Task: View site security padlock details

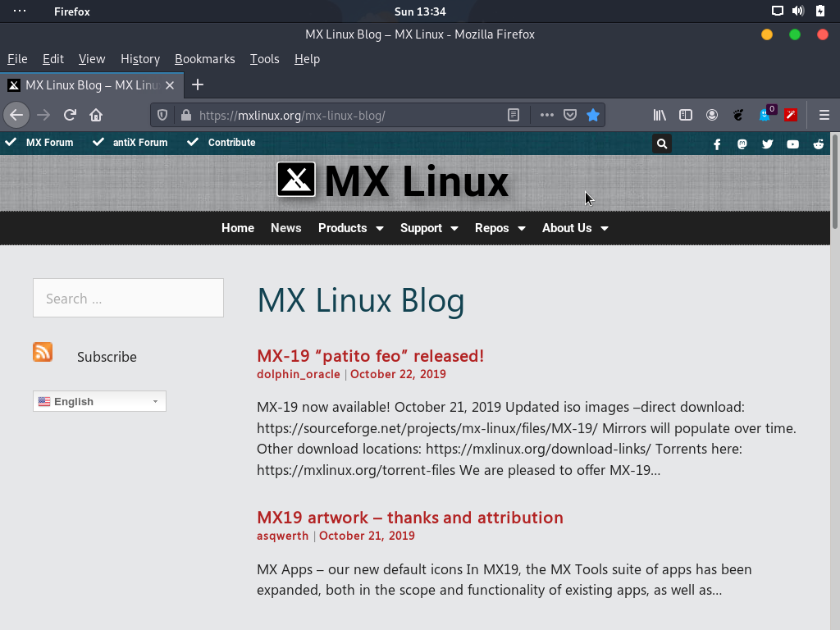Action: point(186,115)
